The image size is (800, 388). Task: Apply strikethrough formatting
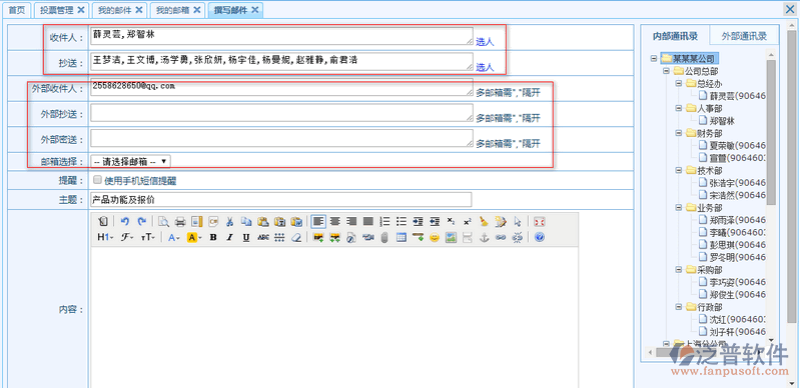click(x=263, y=237)
